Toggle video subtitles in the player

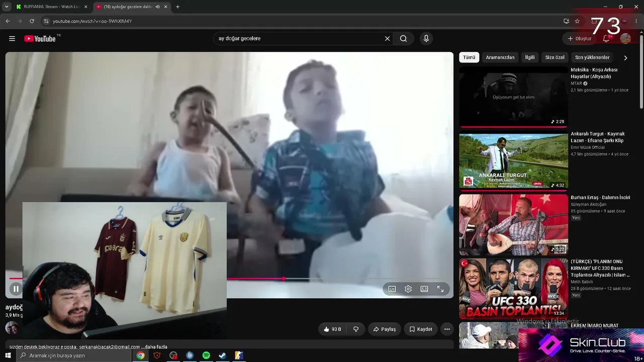392,289
